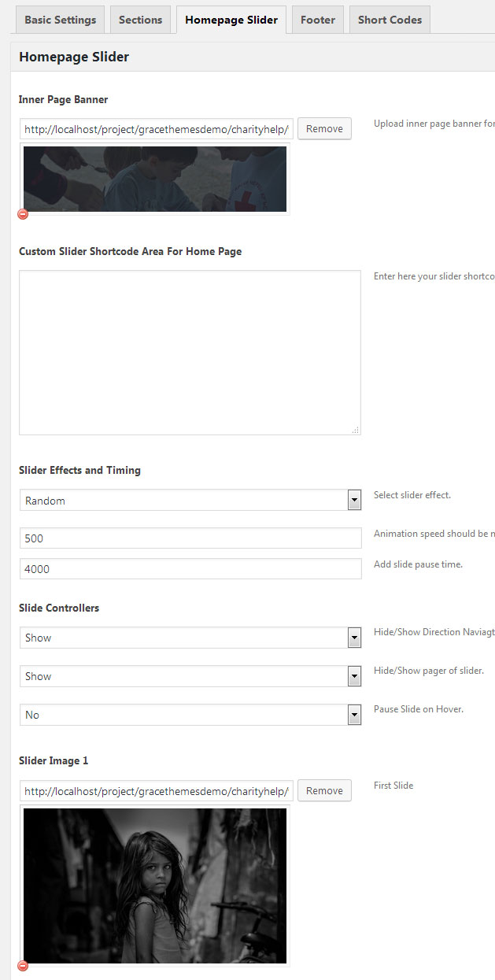Expand the Pause Slide on Hover dropdown

354,715
